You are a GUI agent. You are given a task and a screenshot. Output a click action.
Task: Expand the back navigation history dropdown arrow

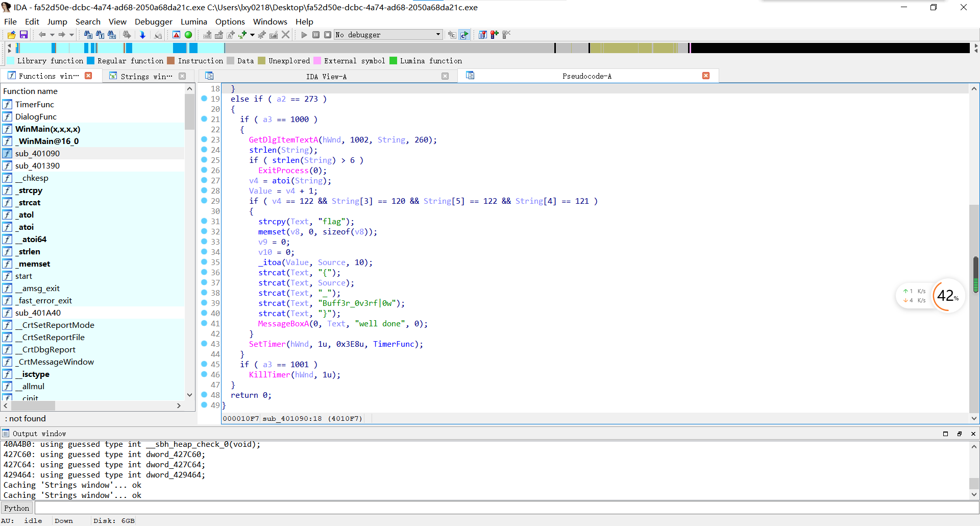click(x=52, y=35)
